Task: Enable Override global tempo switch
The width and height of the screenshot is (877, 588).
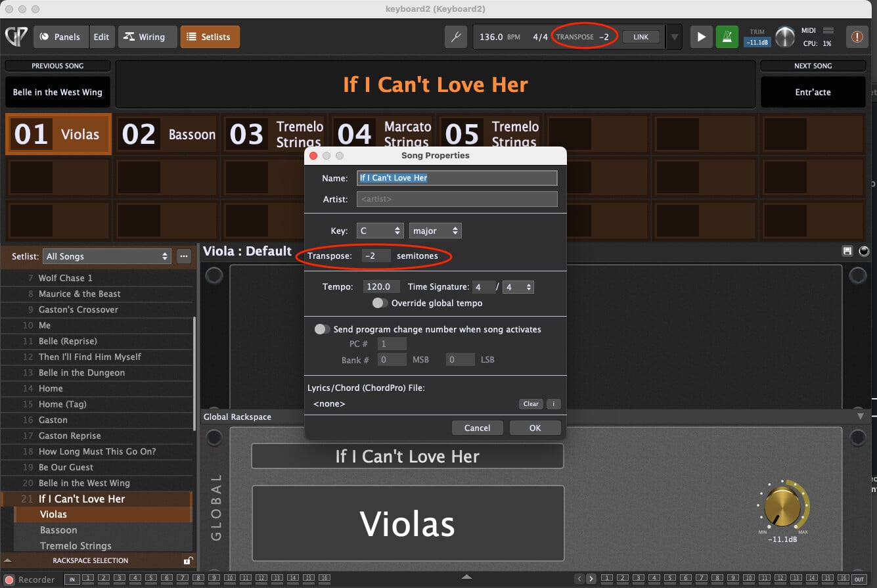Action: (x=380, y=303)
